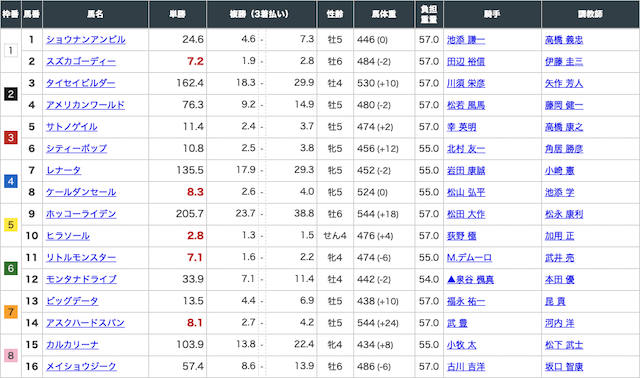640x378 pixels.
Task: Open trainer 河内 洋 page
Action: click(x=559, y=323)
